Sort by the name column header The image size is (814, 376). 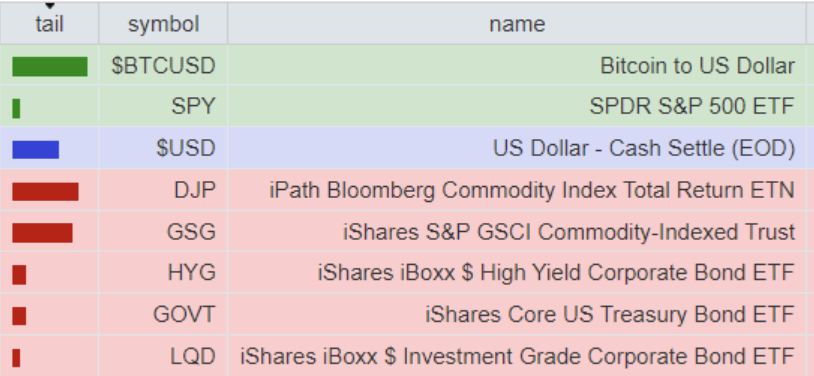pos(517,24)
